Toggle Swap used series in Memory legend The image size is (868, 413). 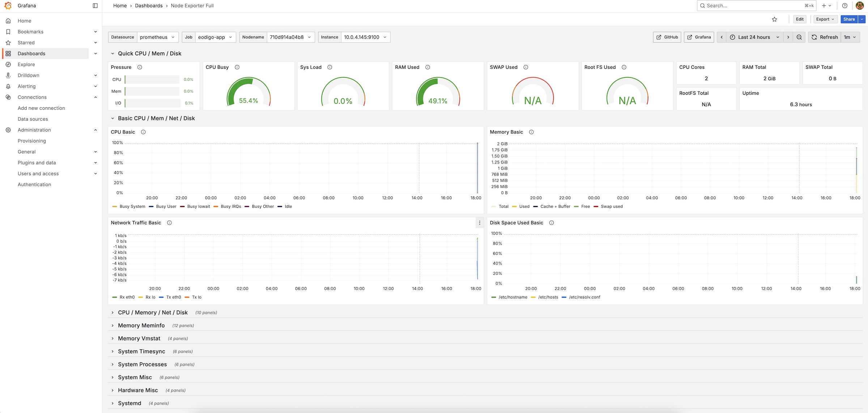click(x=611, y=206)
